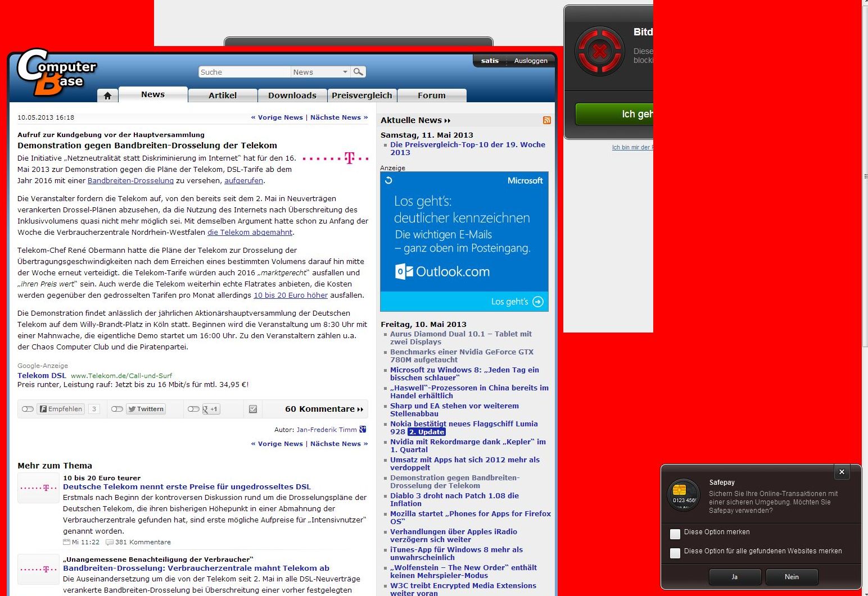The image size is (868, 596).
Task: Check 'Diese Option für alle gefundenen Websites merken'
Action: (x=675, y=553)
